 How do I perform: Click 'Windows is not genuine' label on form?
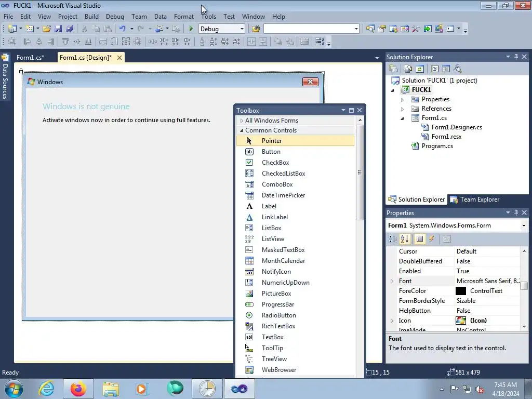click(x=86, y=106)
